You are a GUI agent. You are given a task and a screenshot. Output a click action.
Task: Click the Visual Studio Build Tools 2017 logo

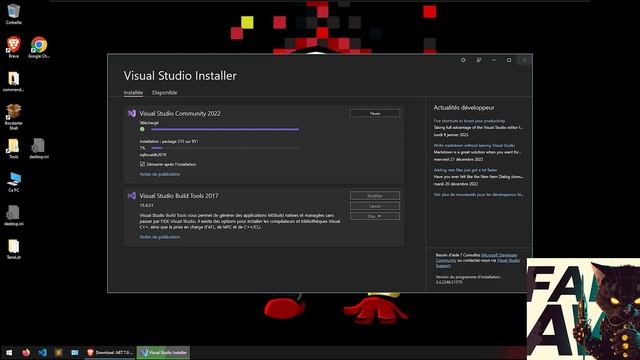point(132,196)
